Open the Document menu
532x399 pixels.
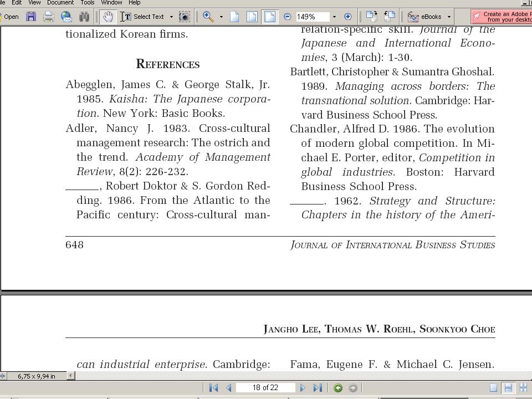point(60,3)
